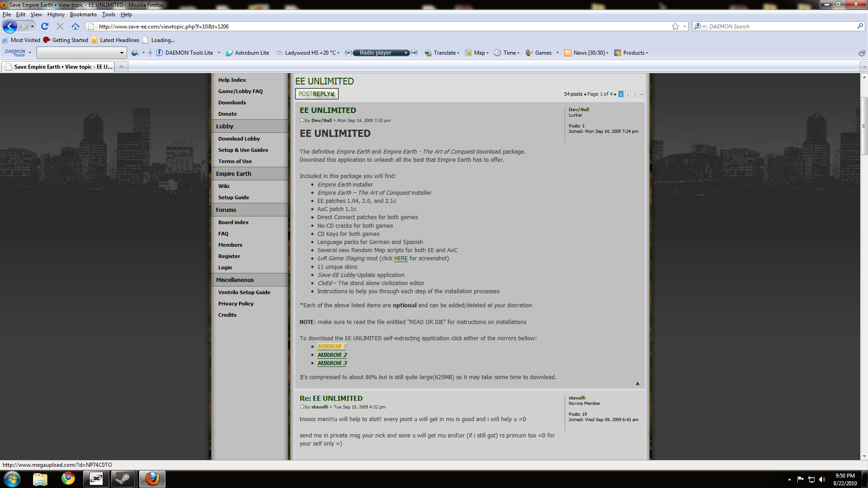868x488 pixels.
Task: Click the MIRROR 2 download link
Action: click(332, 355)
